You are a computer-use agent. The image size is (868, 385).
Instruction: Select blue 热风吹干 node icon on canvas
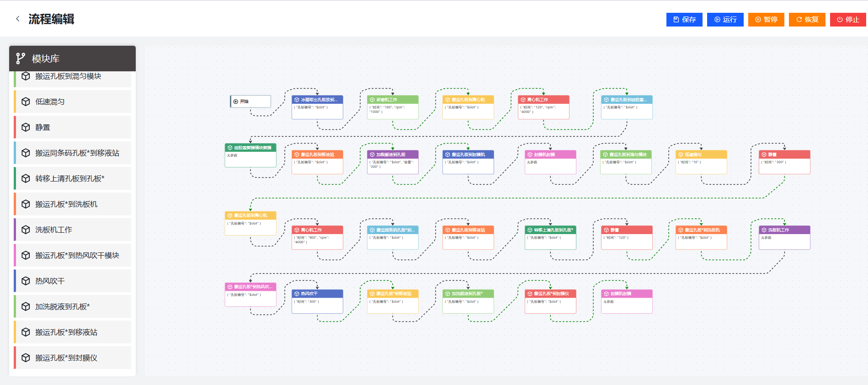297,294
